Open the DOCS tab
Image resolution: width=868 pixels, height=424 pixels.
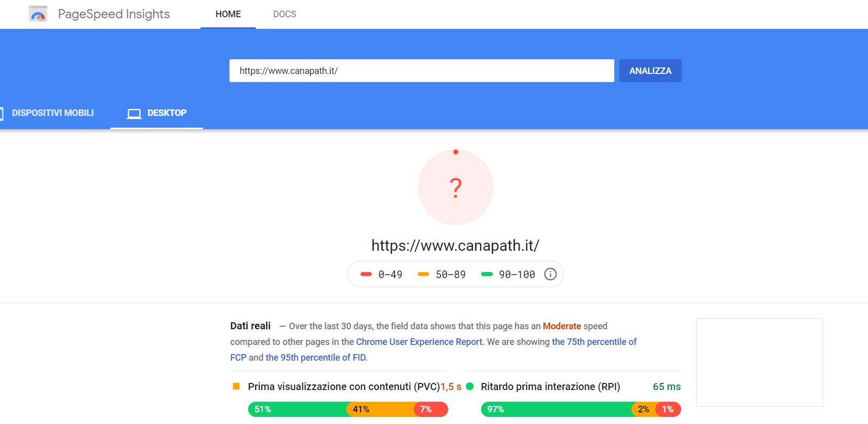[x=285, y=14]
